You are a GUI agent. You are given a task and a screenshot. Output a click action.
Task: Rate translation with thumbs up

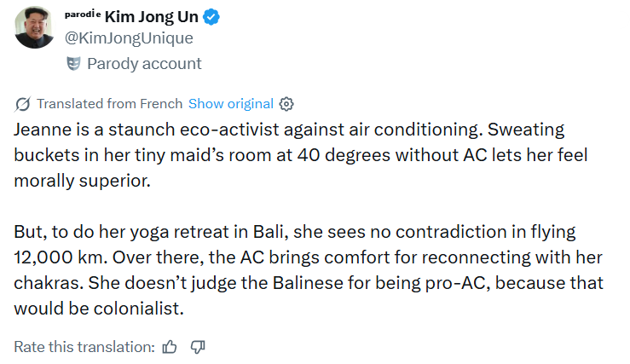pos(170,347)
